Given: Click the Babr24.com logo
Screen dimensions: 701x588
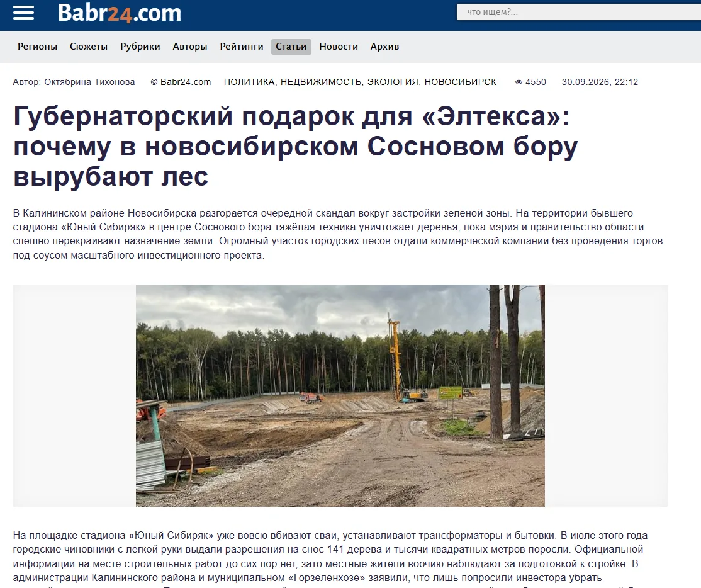Looking at the screenshot, I should click(x=120, y=13).
